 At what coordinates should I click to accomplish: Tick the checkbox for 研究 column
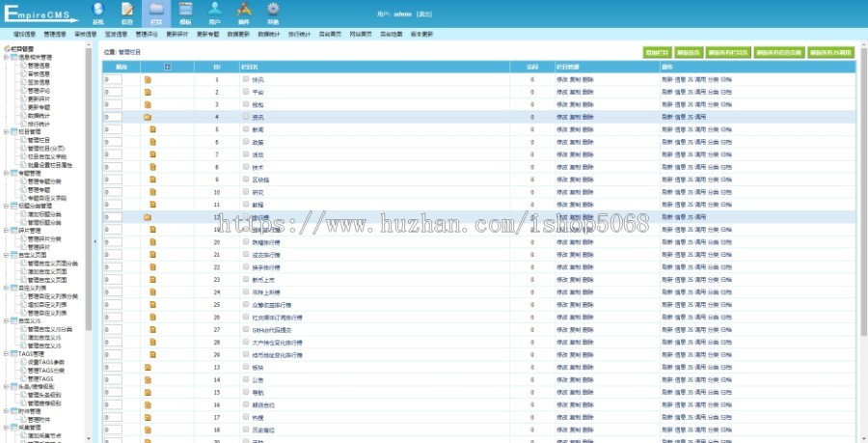(x=246, y=192)
